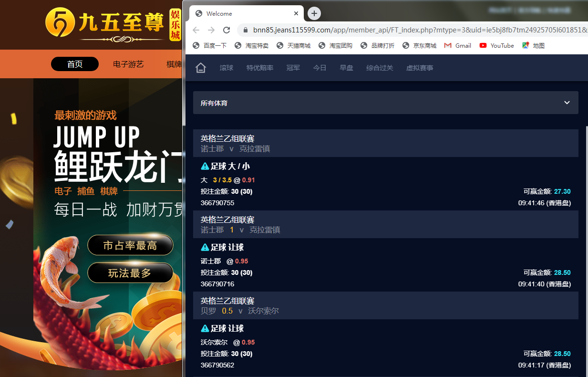Open the 综合过关 tab
Image resolution: width=588 pixels, height=377 pixels.
click(380, 68)
